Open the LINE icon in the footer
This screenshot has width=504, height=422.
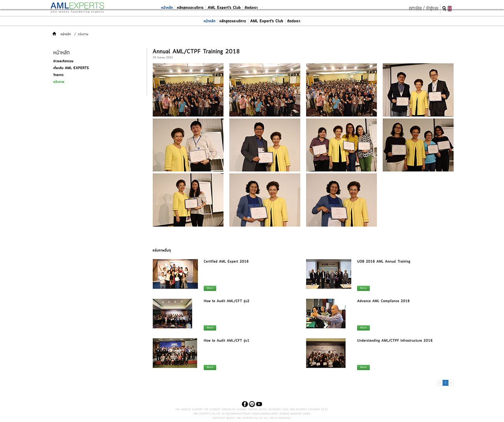252,404
